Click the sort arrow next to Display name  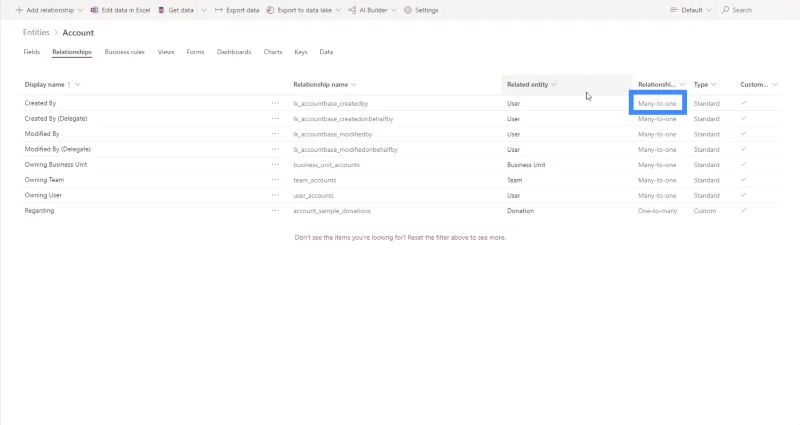point(69,85)
